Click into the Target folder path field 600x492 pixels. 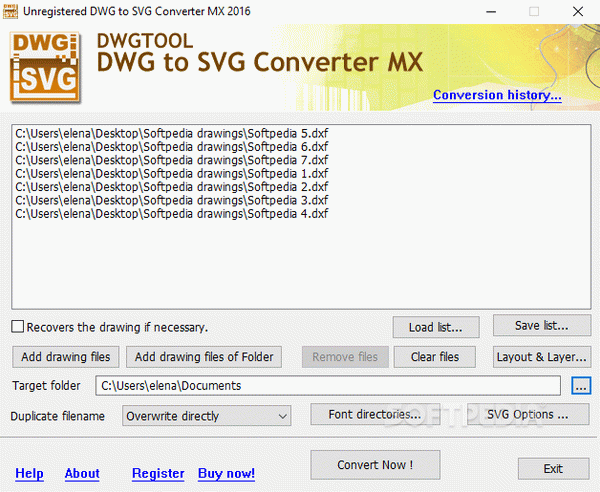[328, 386]
